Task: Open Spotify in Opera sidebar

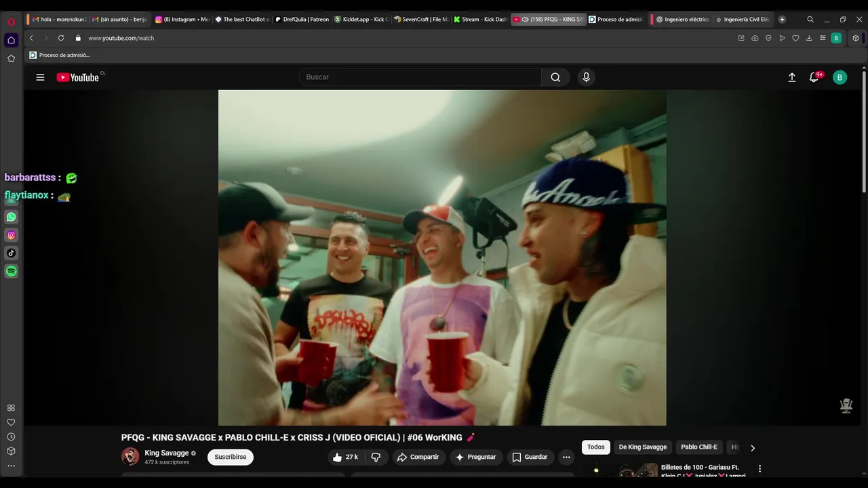Action: (12, 271)
